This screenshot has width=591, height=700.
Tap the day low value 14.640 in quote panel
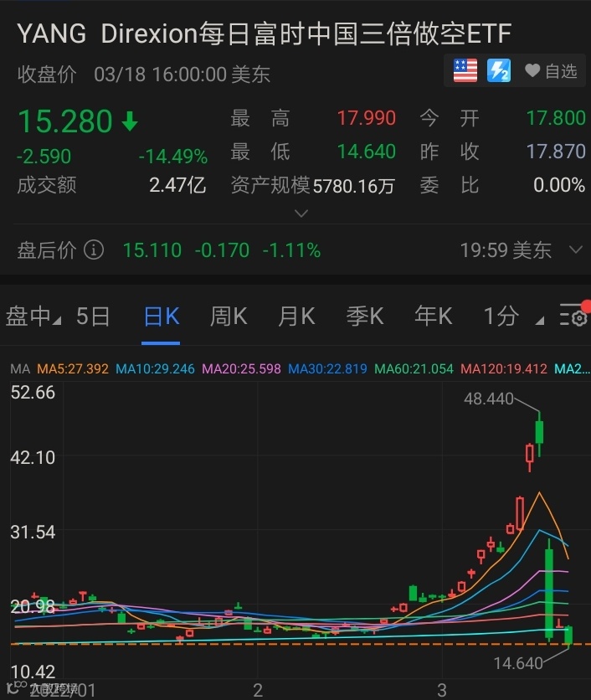click(366, 152)
